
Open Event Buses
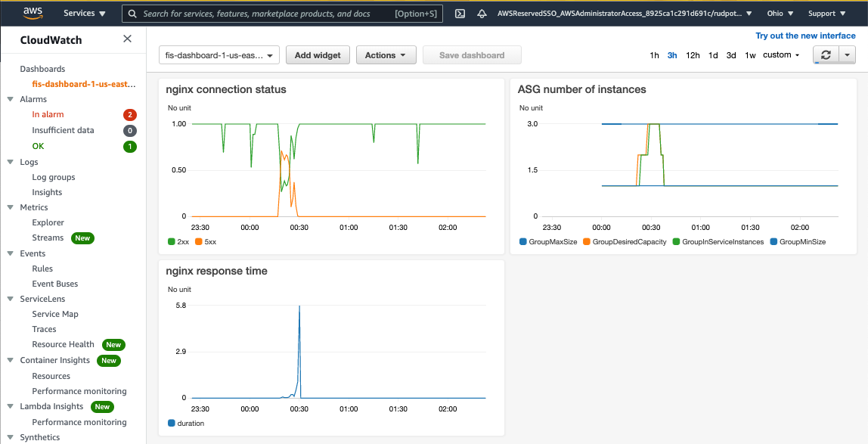[54, 284]
